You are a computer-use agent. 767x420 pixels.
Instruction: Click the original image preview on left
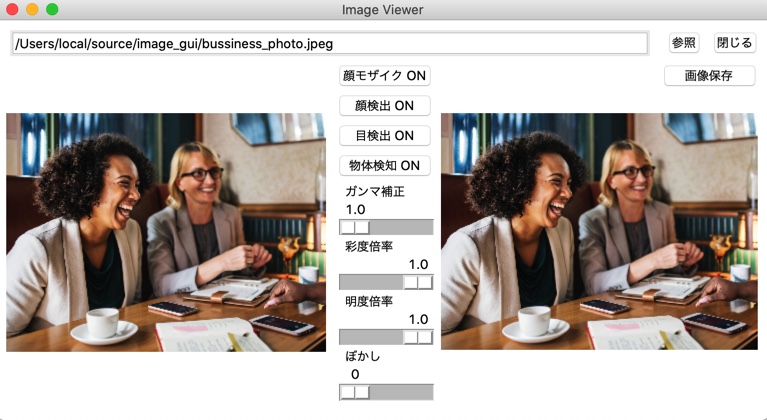[166, 232]
